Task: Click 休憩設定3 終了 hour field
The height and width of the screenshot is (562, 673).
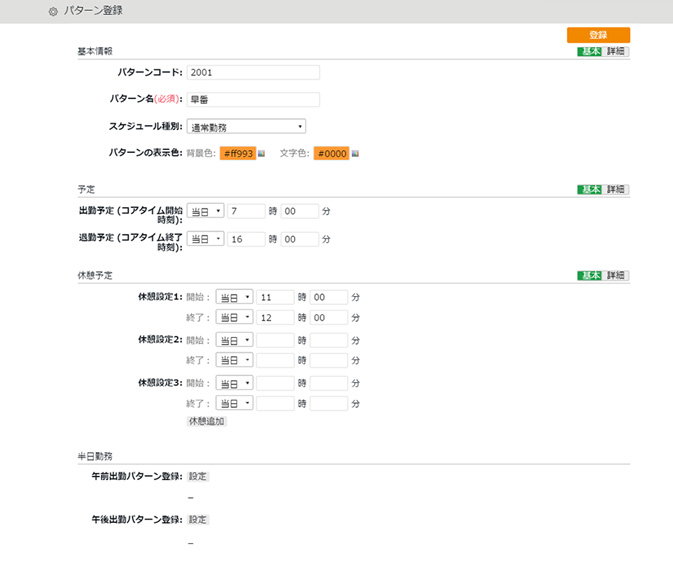Action: [x=275, y=404]
